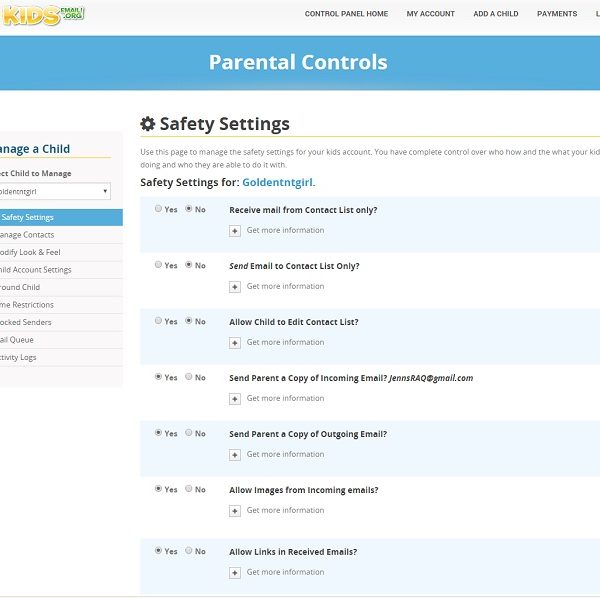
Task: Click the JennsRAQ@gmail.com address text
Action: point(431,378)
